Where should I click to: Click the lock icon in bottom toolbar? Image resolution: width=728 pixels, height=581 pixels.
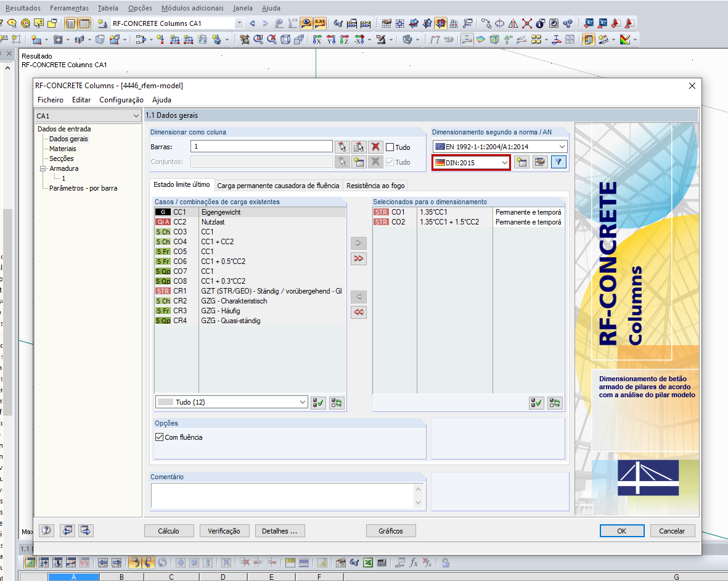(x=445, y=562)
